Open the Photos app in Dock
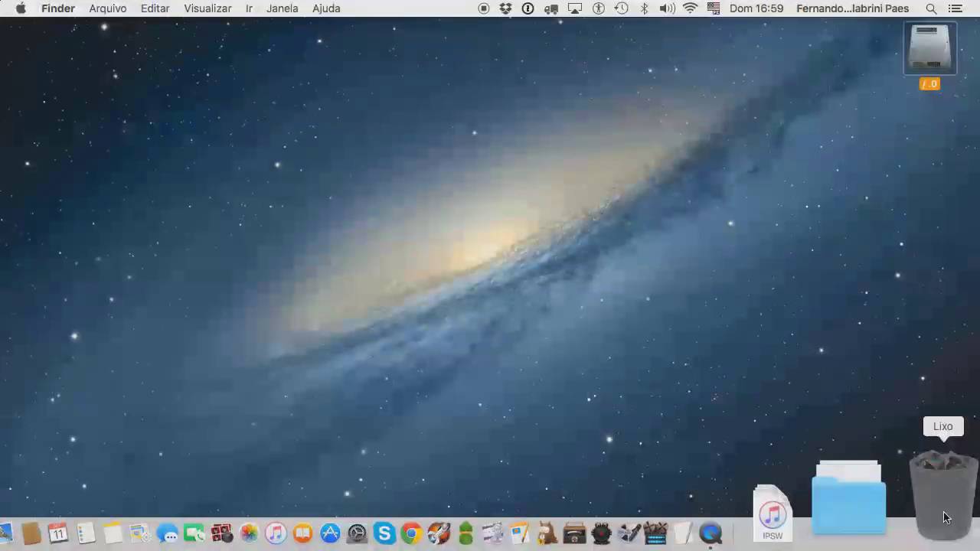Screen dimensions: 980x551 coord(249,533)
